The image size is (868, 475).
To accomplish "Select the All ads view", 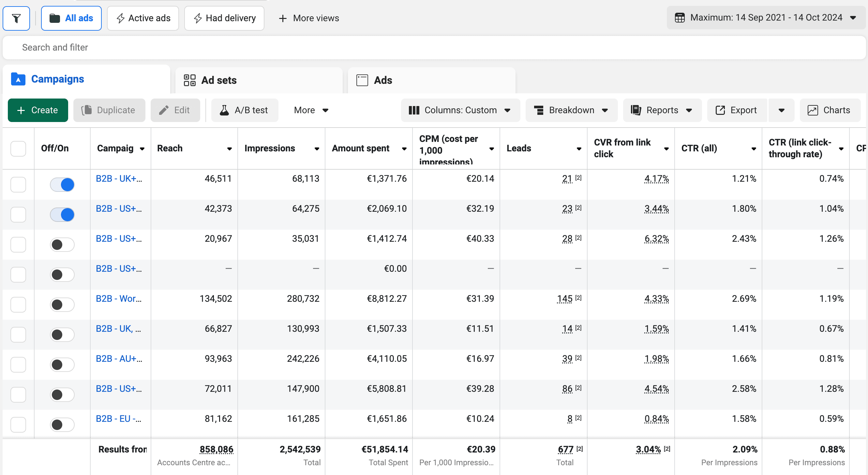I will click(71, 18).
